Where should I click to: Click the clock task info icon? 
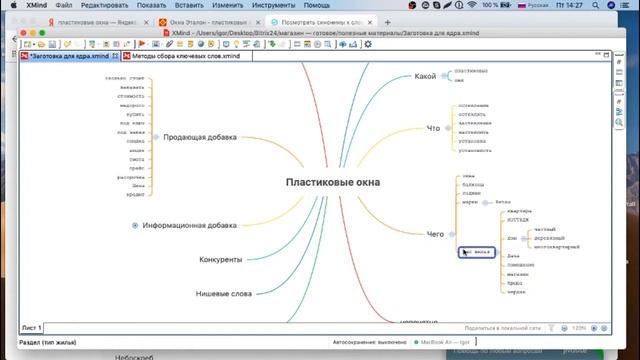(317, 44)
